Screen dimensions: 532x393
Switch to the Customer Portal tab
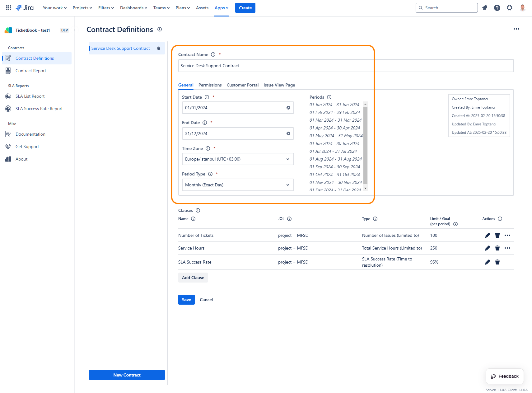pyautogui.click(x=242, y=85)
